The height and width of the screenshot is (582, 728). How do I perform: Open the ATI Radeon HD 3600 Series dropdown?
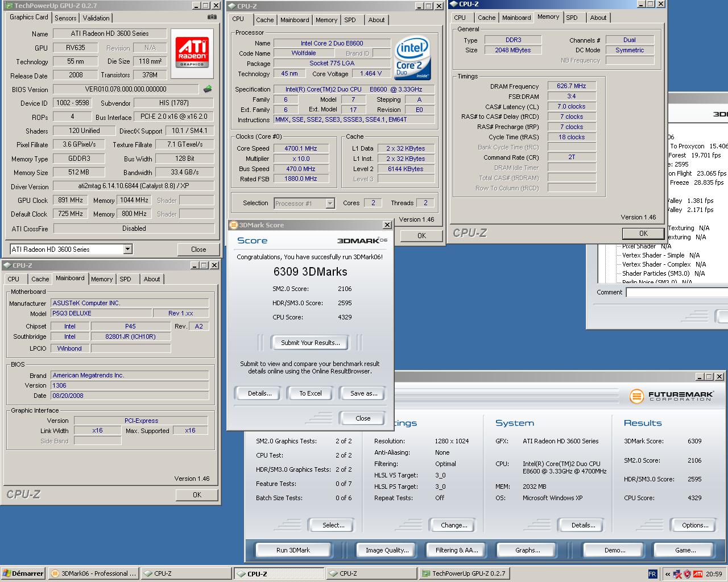[x=128, y=249]
